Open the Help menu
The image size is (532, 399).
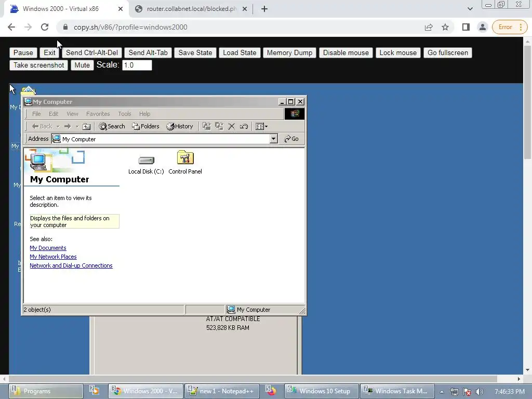(144, 114)
